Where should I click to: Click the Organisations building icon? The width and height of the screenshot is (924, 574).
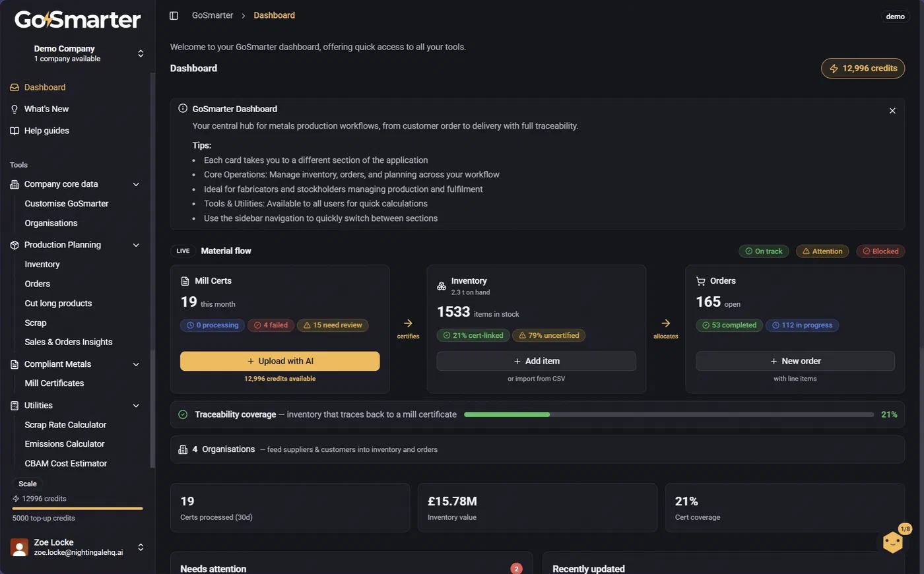tap(183, 449)
